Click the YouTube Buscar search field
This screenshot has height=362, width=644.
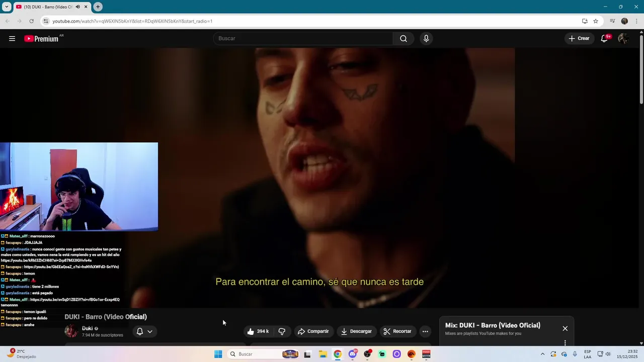(303, 39)
